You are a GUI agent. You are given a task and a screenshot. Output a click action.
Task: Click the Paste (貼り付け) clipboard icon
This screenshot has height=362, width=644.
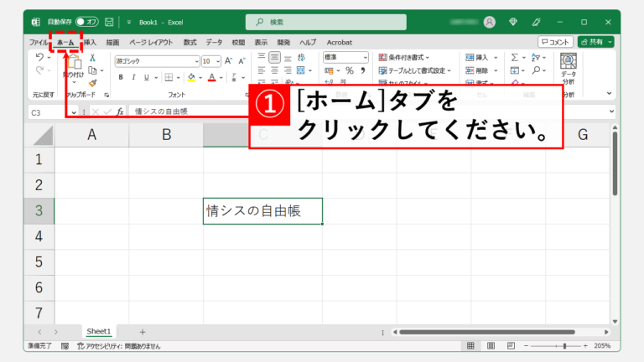click(x=74, y=62)
